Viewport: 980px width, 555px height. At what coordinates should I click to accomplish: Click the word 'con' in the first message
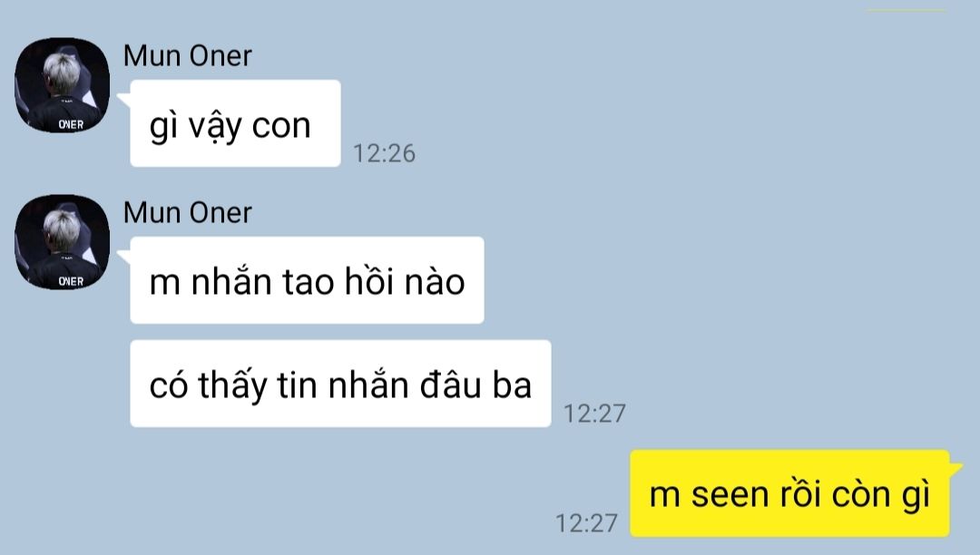click(x=281, y=126)
